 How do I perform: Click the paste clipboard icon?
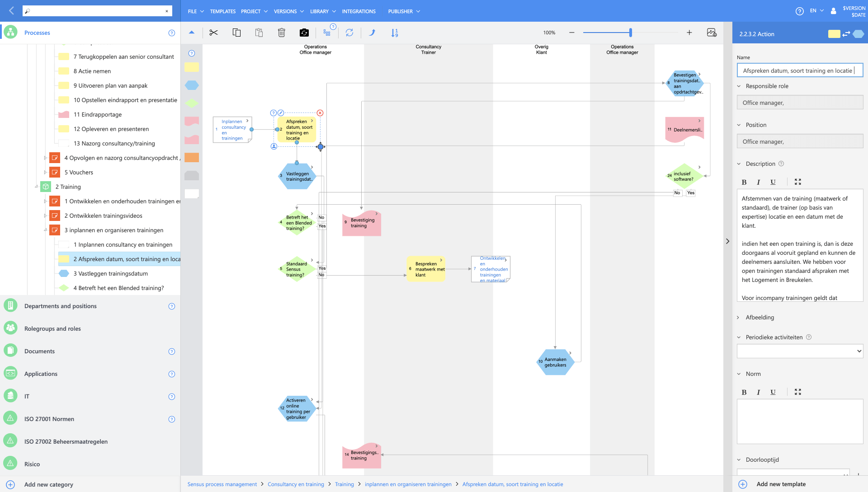pos(259,33)
